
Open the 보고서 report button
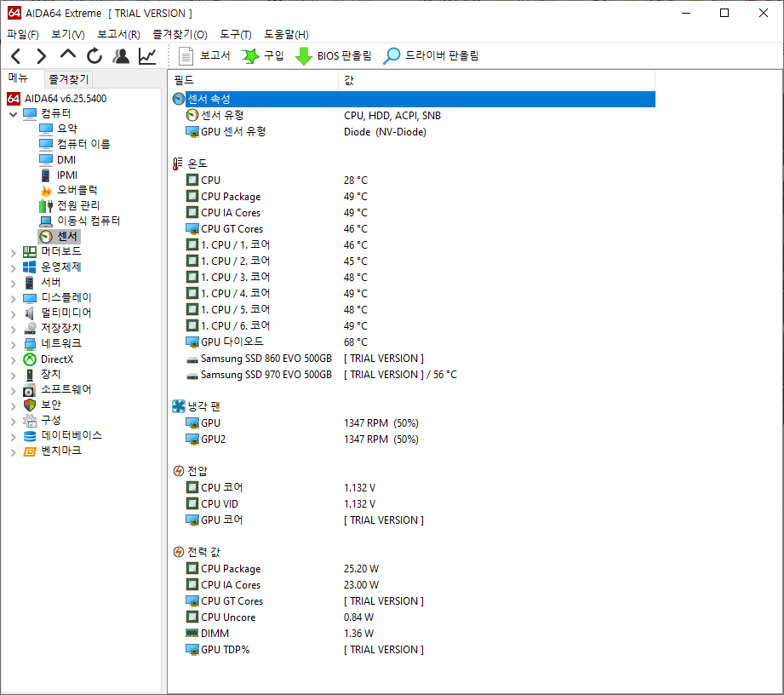point(204,55)
